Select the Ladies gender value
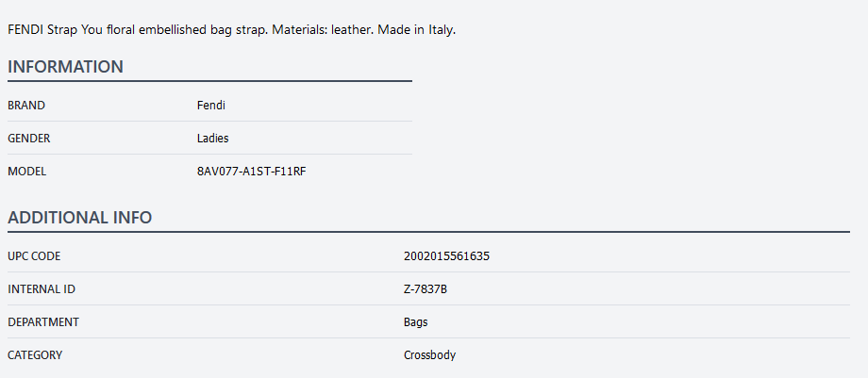The height and width of the screenshot is (378, 868). 212,139
